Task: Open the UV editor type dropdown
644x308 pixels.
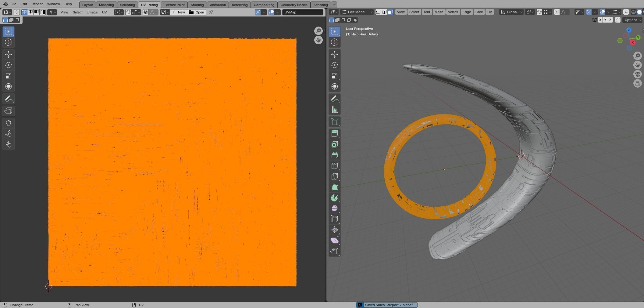Action: pyautogui.click(x=7, y=12)
